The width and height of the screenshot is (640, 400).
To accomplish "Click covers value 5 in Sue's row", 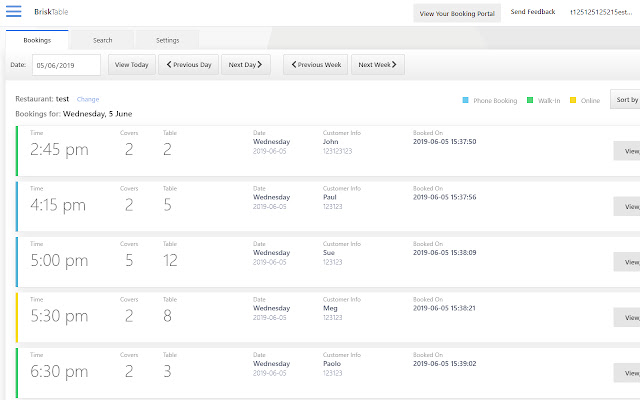I will (129, 260).
